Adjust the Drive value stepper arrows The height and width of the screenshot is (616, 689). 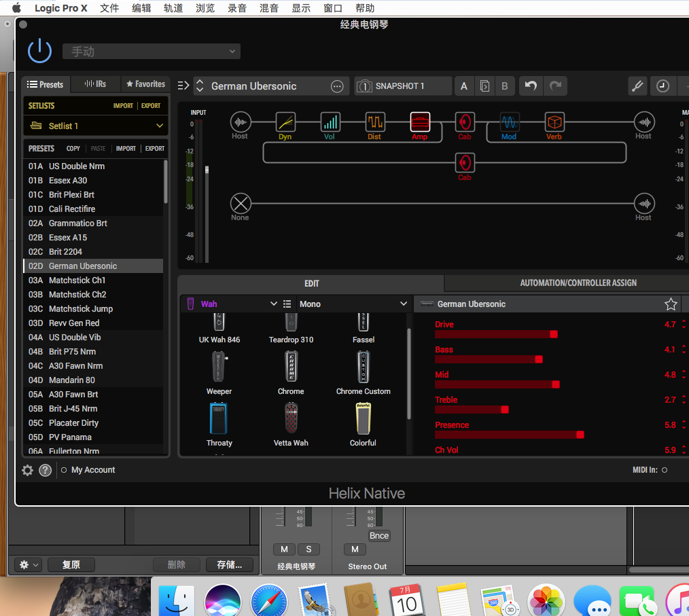[684, 324]
